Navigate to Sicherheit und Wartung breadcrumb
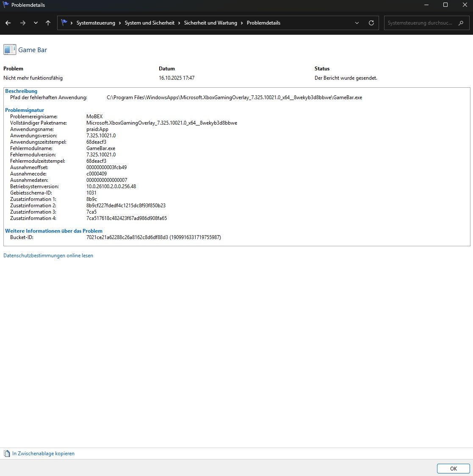Viewport: 473px width, 476px height. click(x=210, y=23)
